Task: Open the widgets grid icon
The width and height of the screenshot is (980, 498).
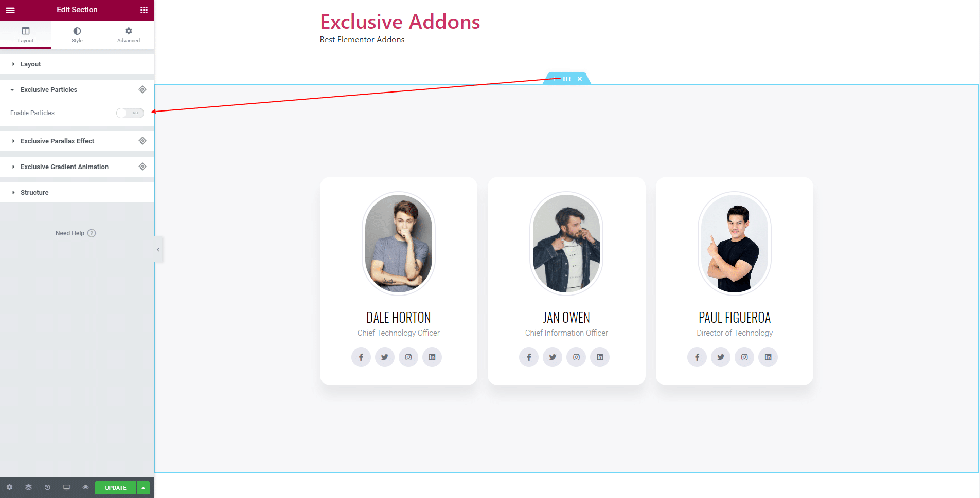Action: [x=144, y=10]
